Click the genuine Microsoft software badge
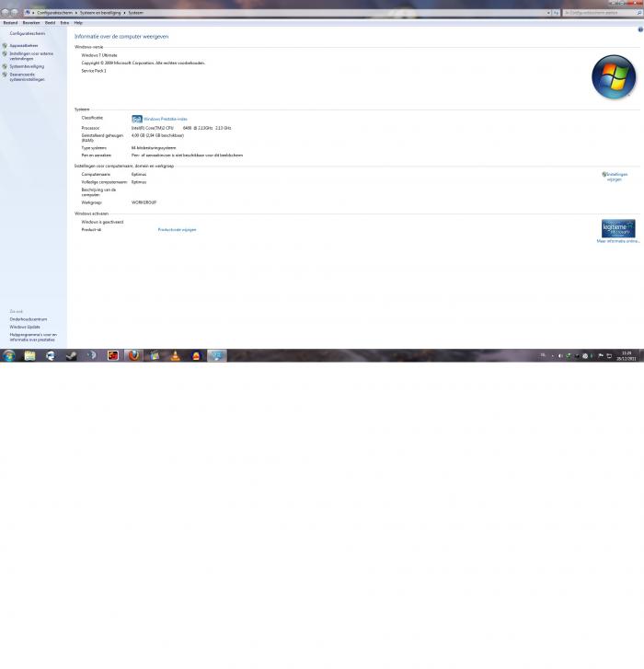644x669 pixels. [x=618, y=228]
